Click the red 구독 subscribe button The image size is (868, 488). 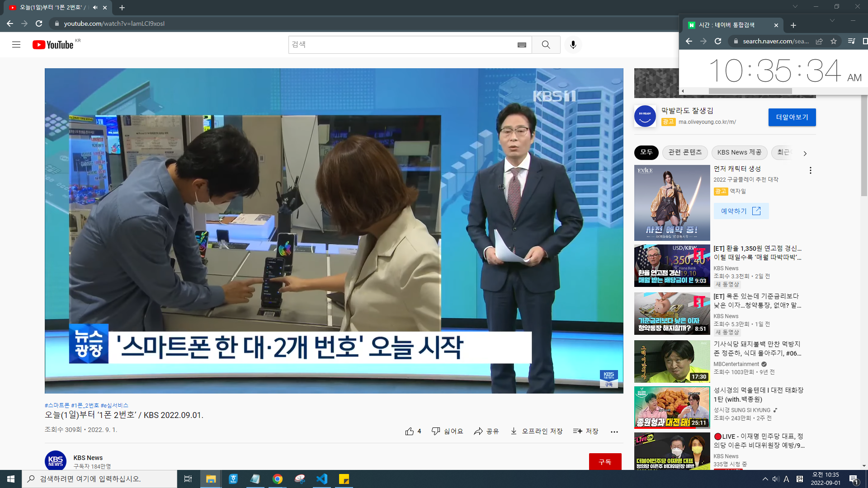point(605,461)
